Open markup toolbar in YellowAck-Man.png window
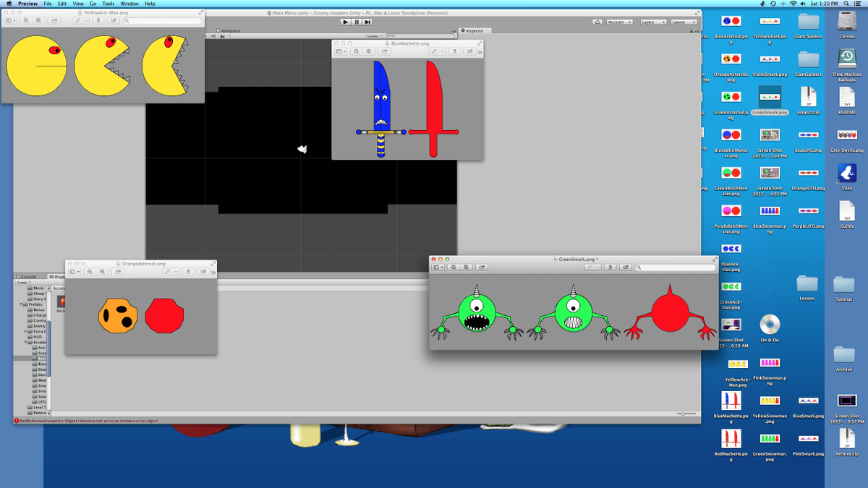Screen dimensions: 868x488 coord(112,20)
